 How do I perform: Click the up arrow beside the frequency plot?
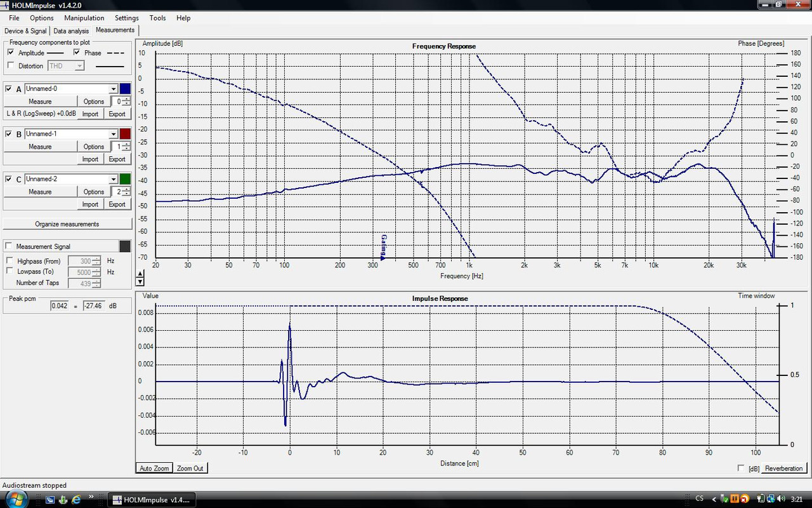pos(140,273)
